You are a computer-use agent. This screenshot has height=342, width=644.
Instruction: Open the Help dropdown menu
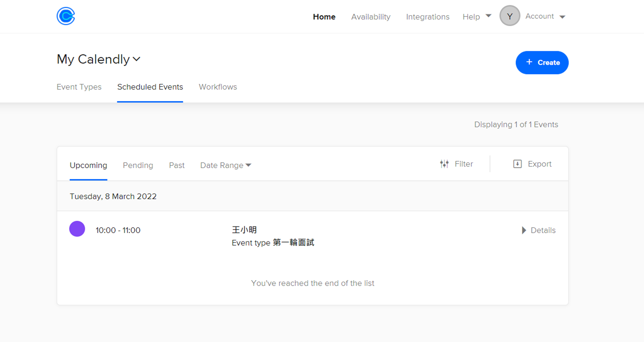[477, 17]
